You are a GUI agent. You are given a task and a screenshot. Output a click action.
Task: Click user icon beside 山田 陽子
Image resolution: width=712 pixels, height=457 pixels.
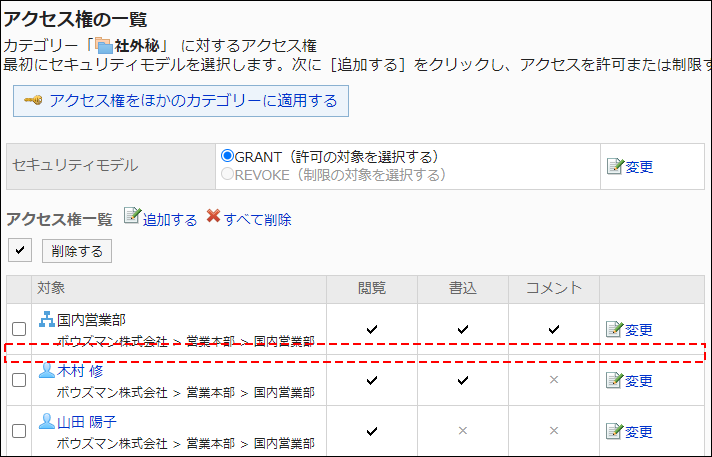pyautogui.click(x=47, y=421)
